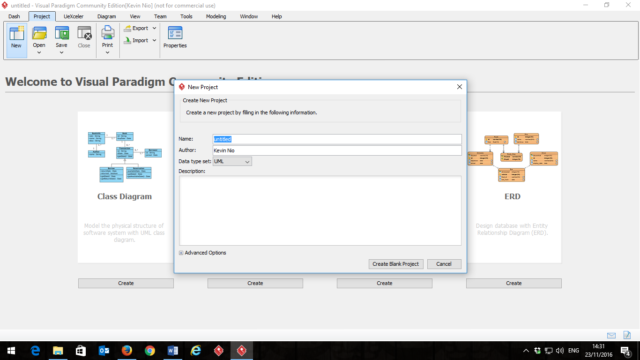Open Firefox from the Windows taskbar
The height and width of the screenshot is (360, 640).
coord(127,351)
